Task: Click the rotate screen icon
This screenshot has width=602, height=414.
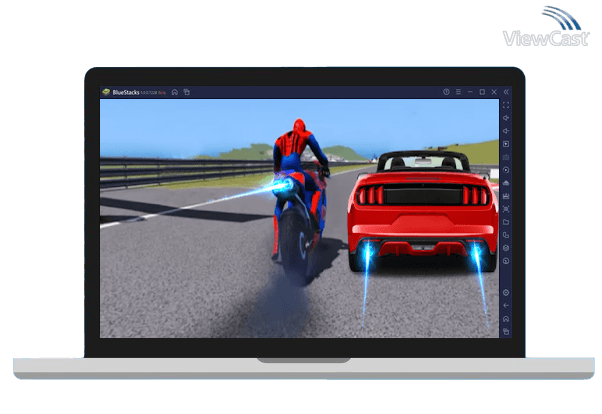Action: pos(506,235)
